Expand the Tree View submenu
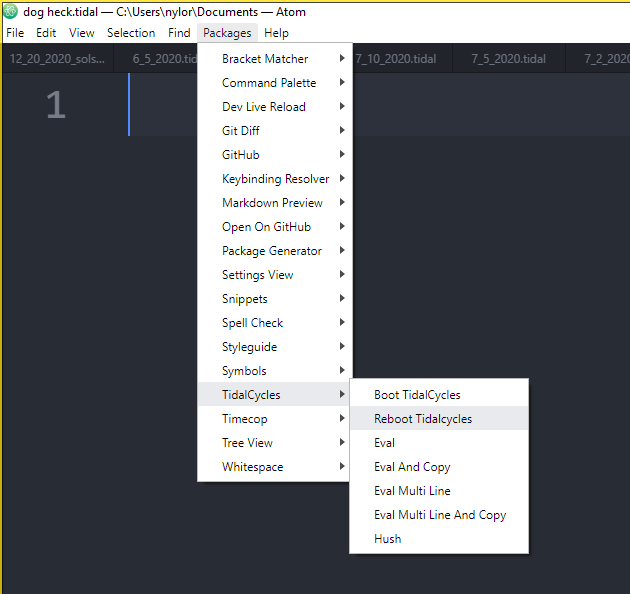The image size is (630, 594). point(275,443)
